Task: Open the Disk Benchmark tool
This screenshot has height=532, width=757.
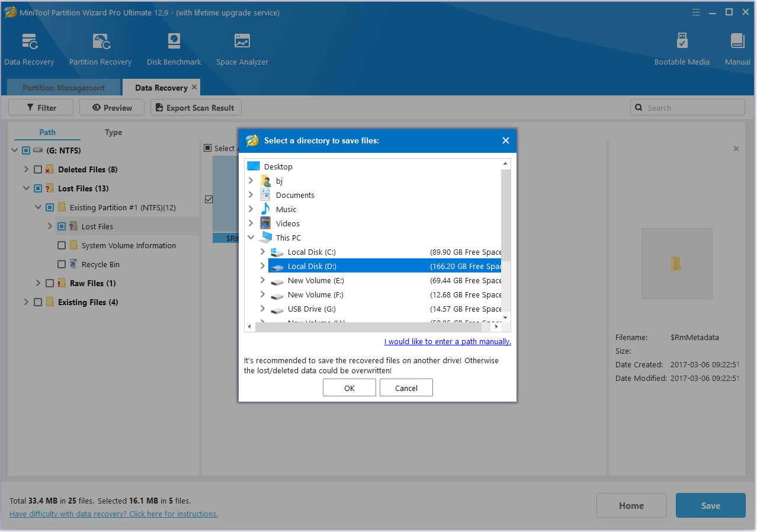Action: coord(174,43)
